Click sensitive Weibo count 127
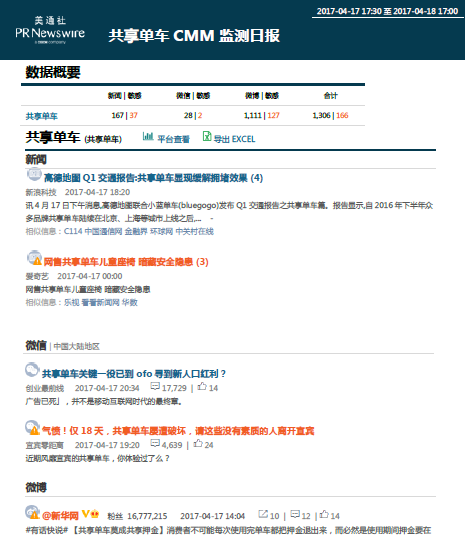 tap(274, 115)
